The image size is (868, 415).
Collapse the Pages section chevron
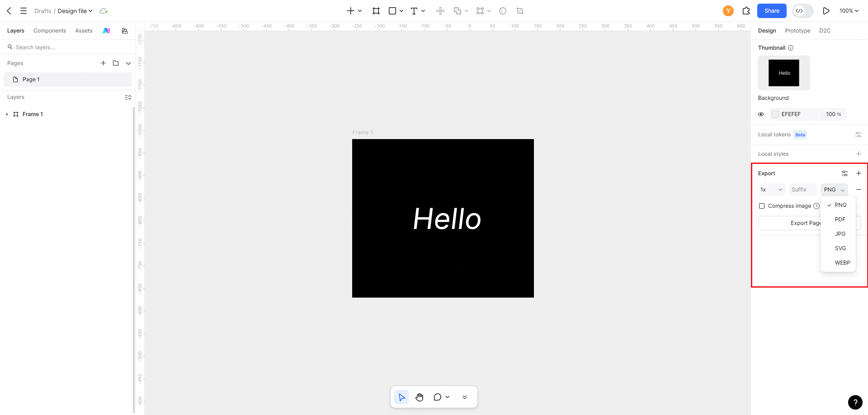(x=128, y=63)
